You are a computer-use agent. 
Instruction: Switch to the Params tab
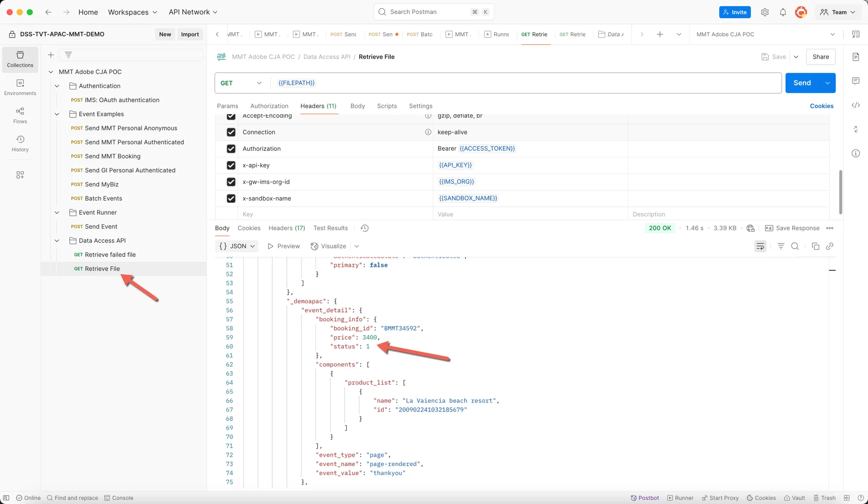pyautogui.click(x=228, y=106)
